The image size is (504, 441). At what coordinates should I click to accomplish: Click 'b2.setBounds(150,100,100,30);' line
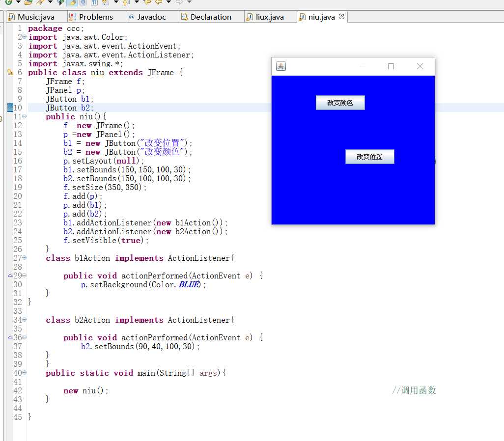coord(127,178)
